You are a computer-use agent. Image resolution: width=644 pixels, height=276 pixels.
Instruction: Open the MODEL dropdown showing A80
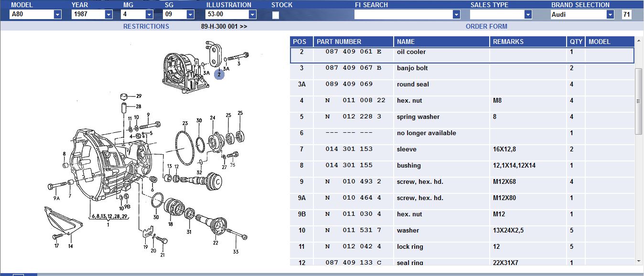tap(57, 14)
